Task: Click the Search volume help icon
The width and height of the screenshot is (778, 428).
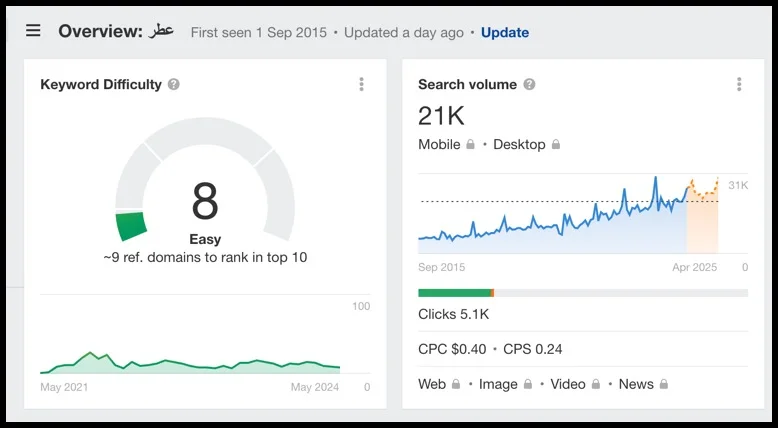Action: click(x=529, y=85)
